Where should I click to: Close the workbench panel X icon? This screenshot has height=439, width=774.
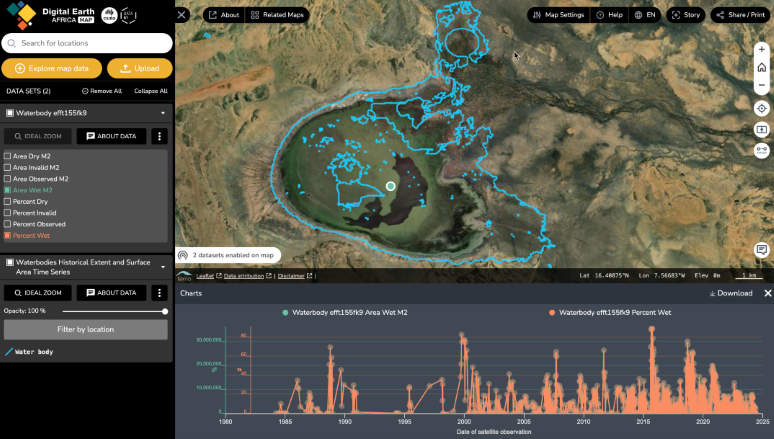point(181,15)
